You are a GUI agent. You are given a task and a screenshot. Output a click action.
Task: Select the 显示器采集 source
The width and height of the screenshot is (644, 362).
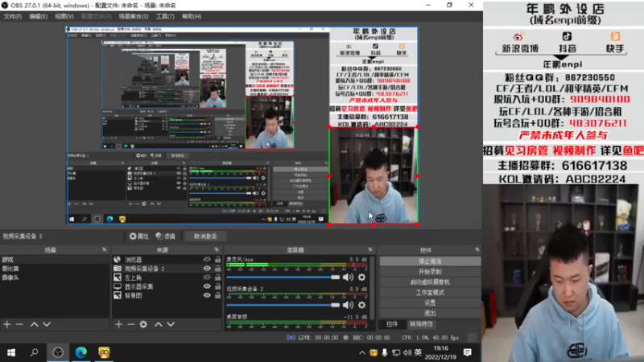[138, 286]
